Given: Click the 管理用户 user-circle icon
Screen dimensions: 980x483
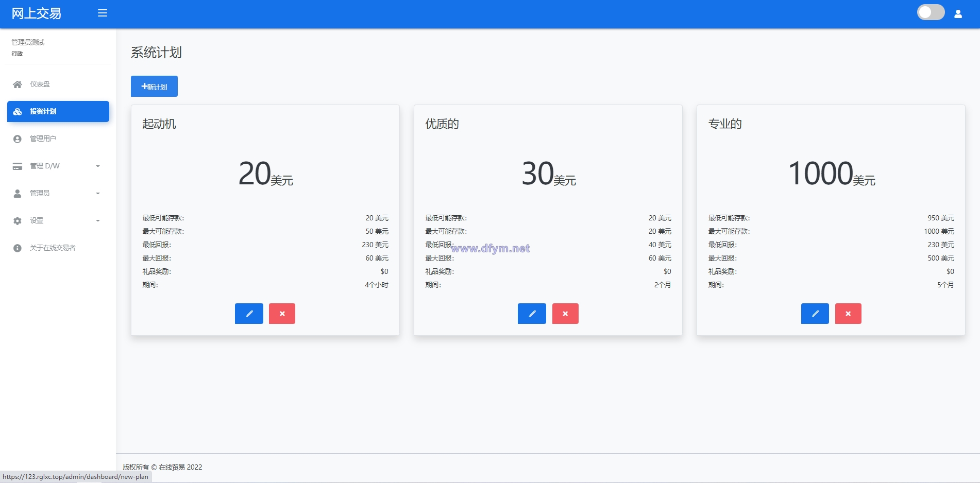Looking at the screenshot, I should click(x=18, y=139).
